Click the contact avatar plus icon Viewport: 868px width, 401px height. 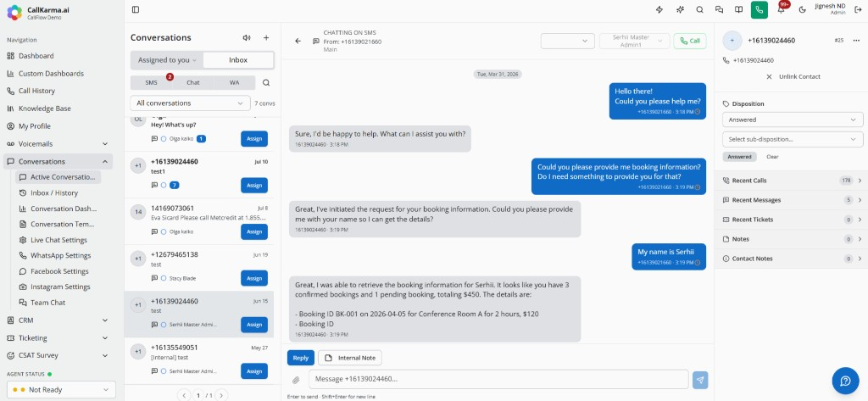[732, 41]
